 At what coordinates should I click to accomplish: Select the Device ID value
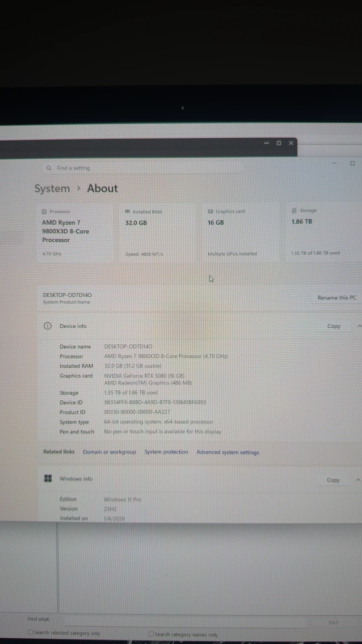point(155,402)
